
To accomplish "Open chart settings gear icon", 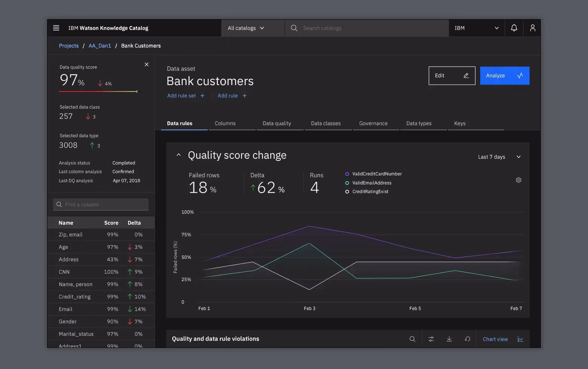I will point(518,180).
